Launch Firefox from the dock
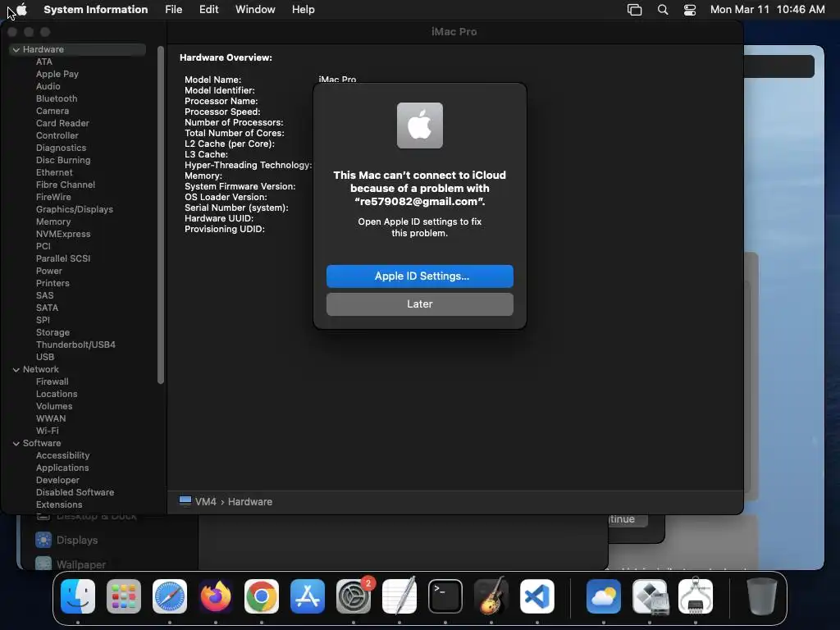 pos(216,596)
